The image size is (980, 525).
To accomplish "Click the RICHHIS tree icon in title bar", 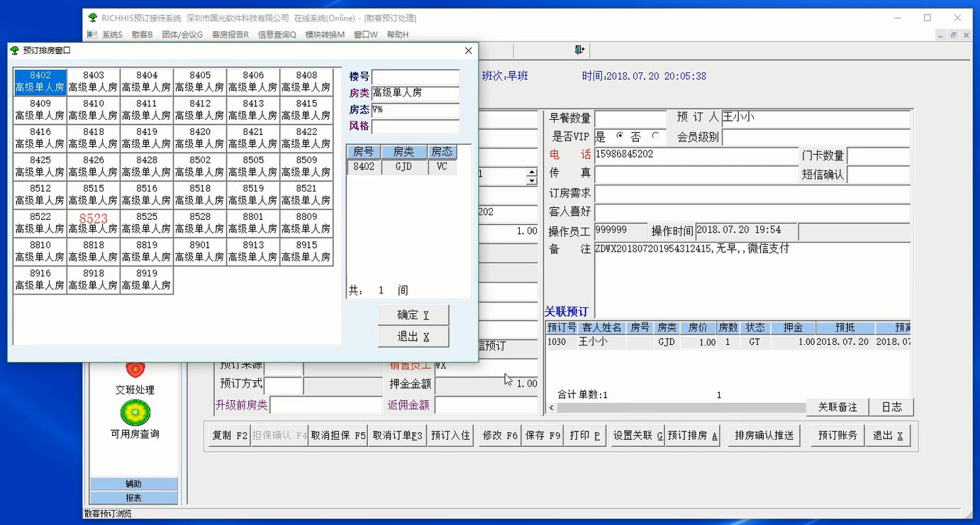I will (93, 18).
